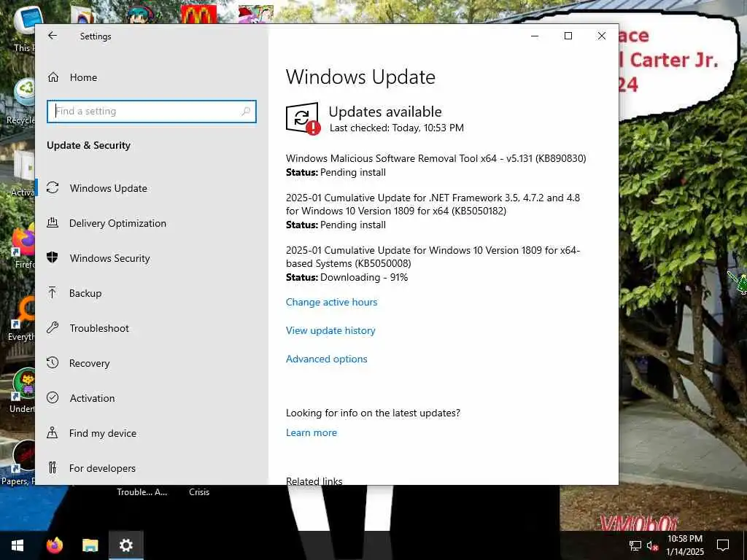Open the Backup settings
747x560 pixels.
(x=152, y=293)
